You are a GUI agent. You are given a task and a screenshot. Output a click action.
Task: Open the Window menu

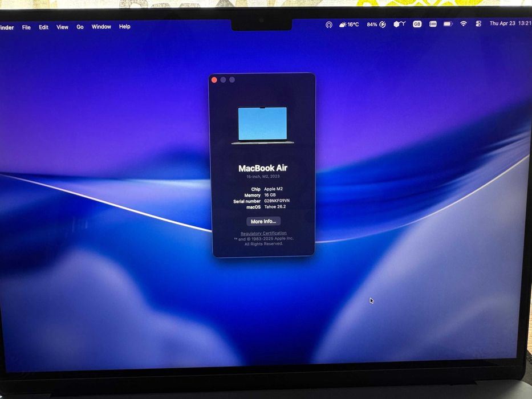pyautogui.click(x=101, y=26)
